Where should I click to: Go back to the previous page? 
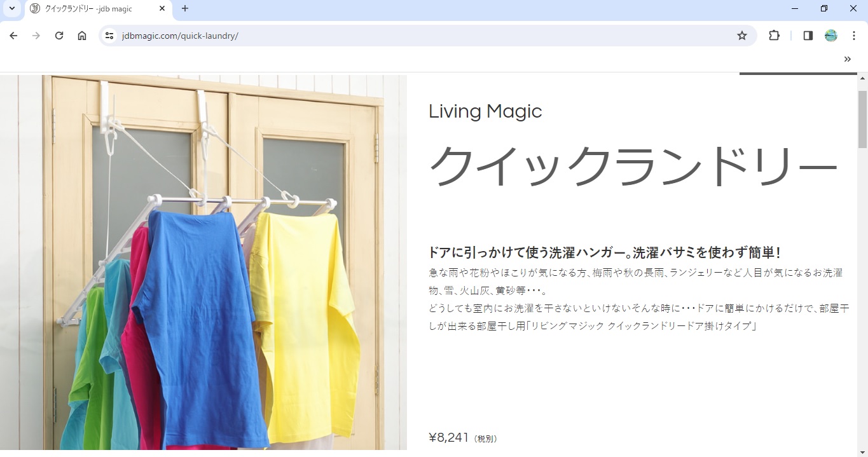13,36
